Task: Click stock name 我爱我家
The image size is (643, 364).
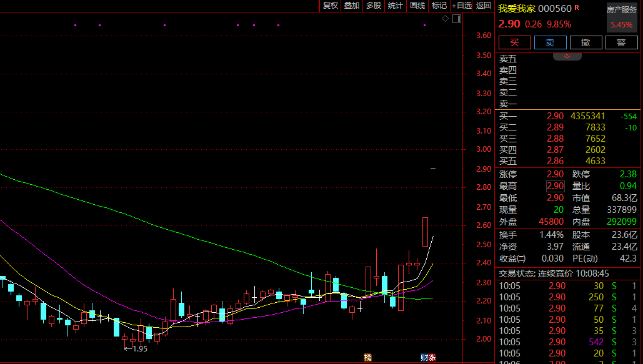Action: (x=517, y=9)
